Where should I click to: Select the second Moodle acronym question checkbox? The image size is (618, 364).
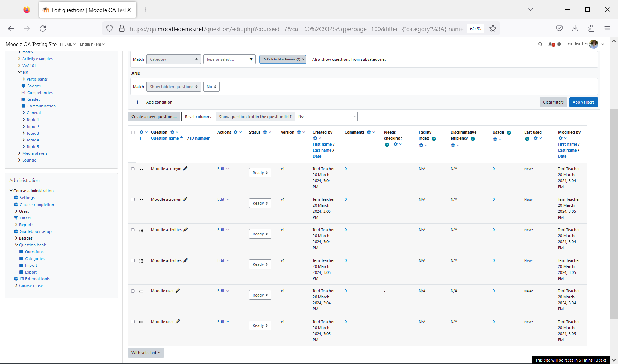point(133,199)
